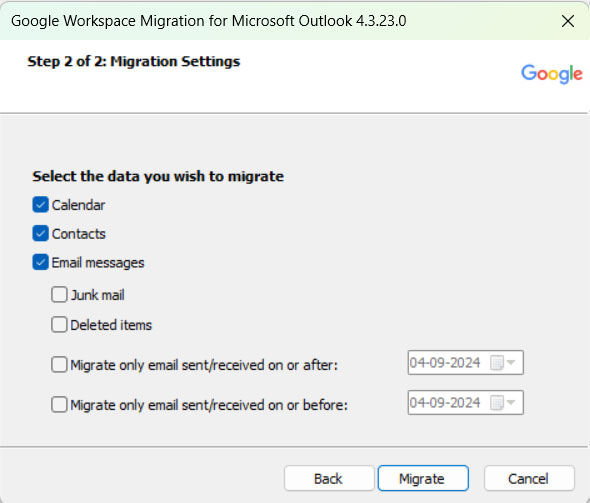Click the Step 2 of 2 Migration Settings heading
Viewport: 590px width, 503px height.
pos(134,61)
